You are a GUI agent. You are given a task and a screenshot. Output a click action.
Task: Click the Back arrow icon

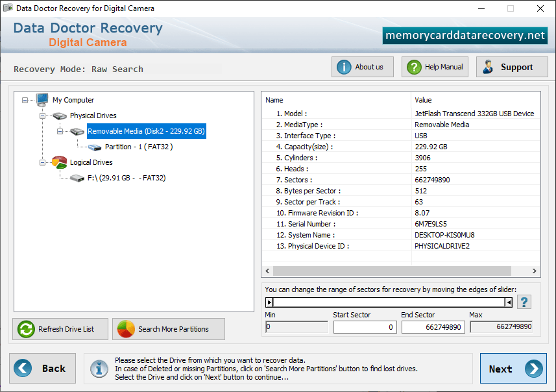point(23,368)
